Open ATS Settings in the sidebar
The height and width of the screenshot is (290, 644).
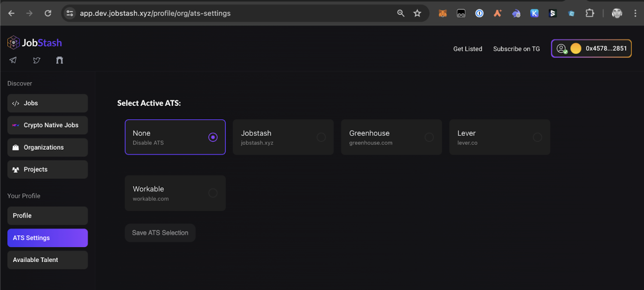(48, 238)
